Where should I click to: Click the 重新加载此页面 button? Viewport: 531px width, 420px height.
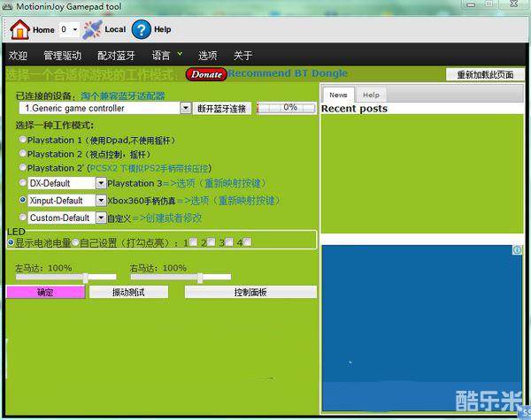[484, 74]
